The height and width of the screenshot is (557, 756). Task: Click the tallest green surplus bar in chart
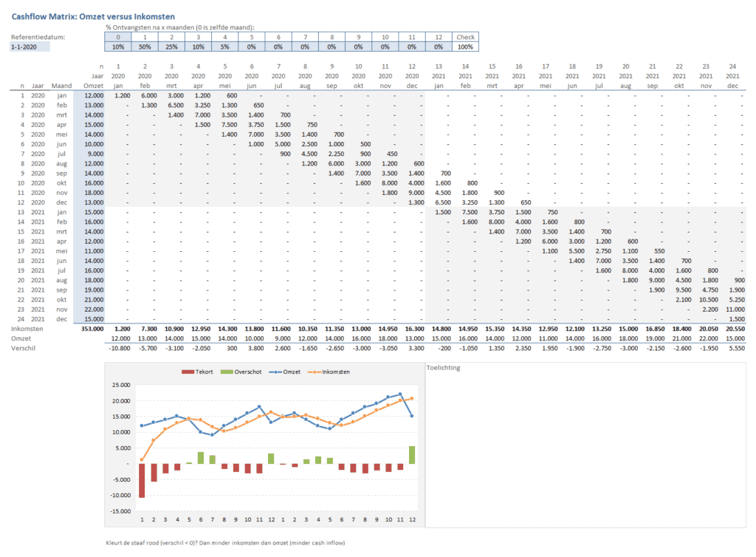click(x=411, y=455)
